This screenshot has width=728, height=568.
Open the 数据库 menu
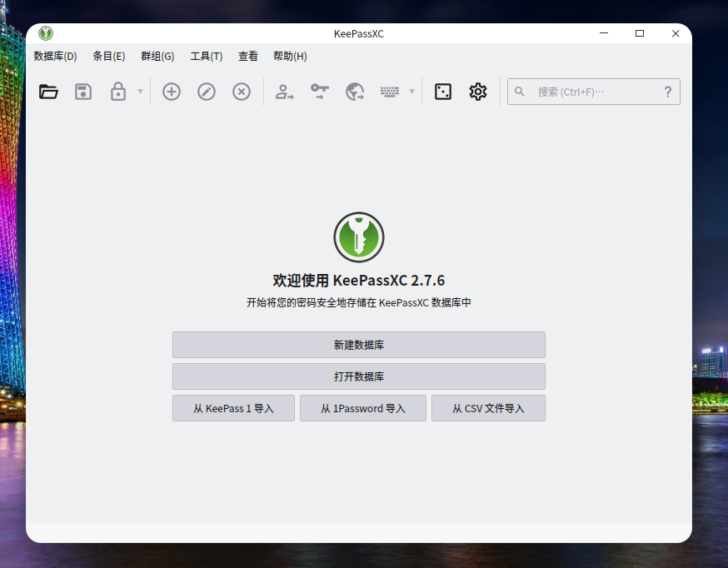[54, 56]
